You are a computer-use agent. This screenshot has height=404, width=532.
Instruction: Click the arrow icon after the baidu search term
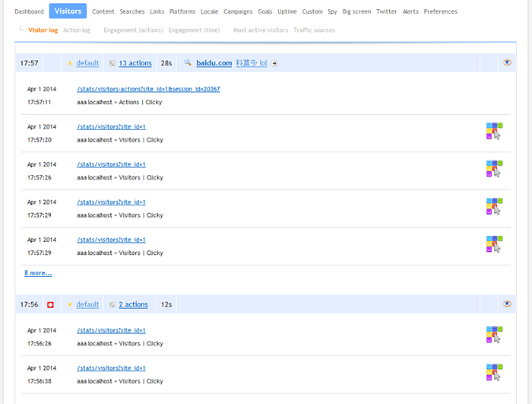pos(274,63)
